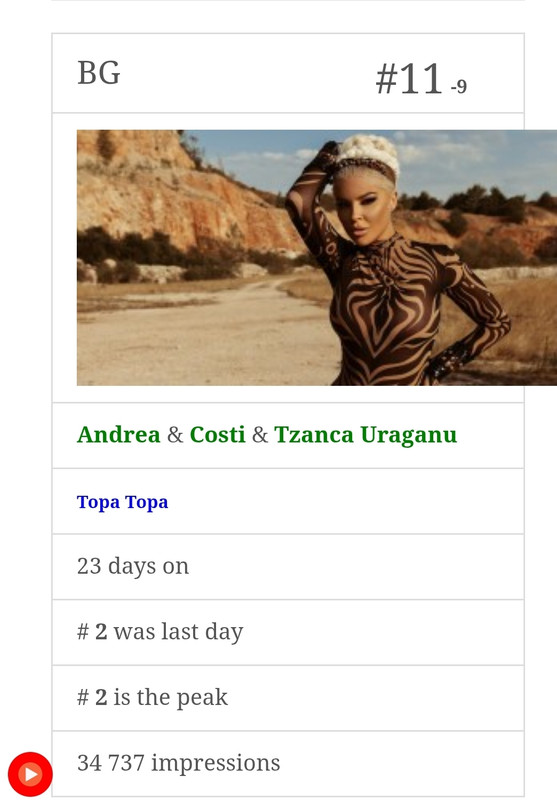Image resolution: width=557 pixels, height=800 pixels.
Task: Click the ampersand between Costi and Tzanca
Action: click(x=260, y=435)
